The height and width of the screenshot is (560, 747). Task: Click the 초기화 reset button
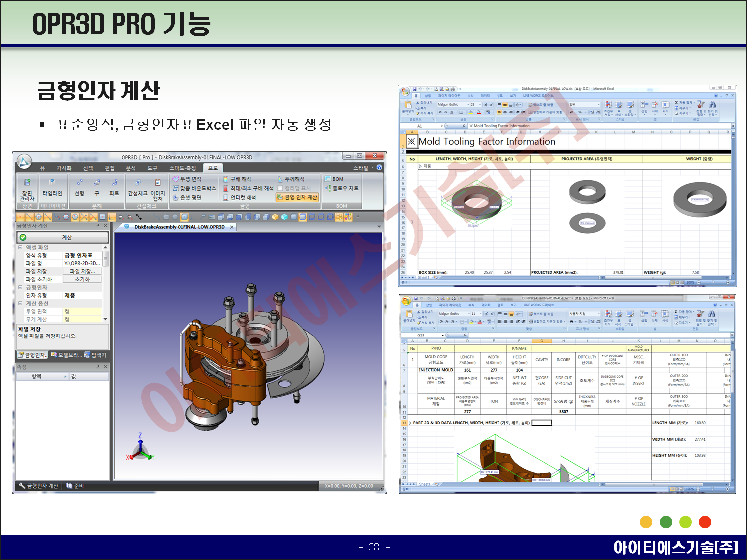coord(82,280)
